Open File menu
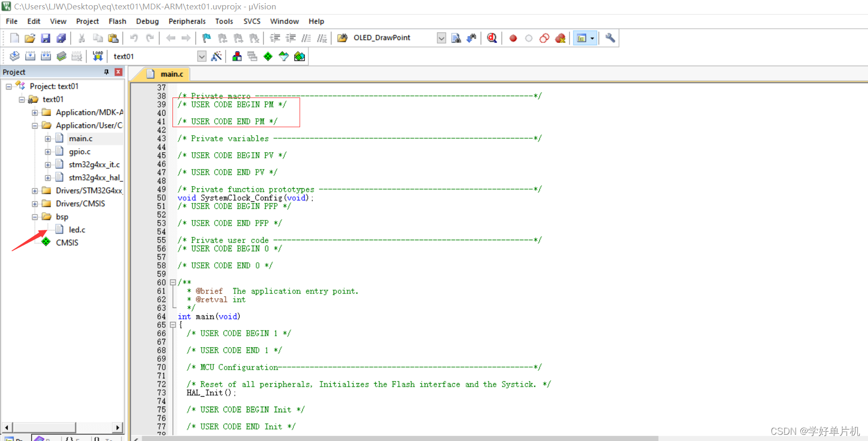This screenshot has width=868, height=441. coord(11,21)
